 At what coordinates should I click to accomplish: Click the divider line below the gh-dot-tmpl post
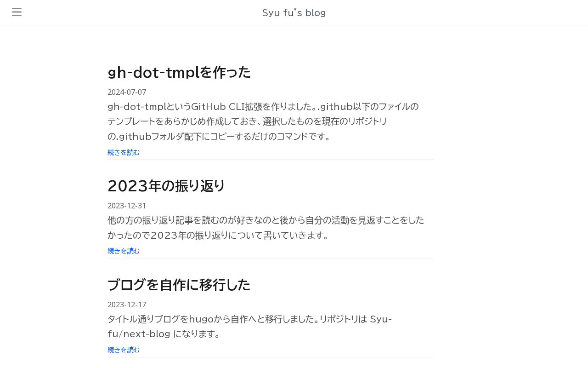pos(271,159)
